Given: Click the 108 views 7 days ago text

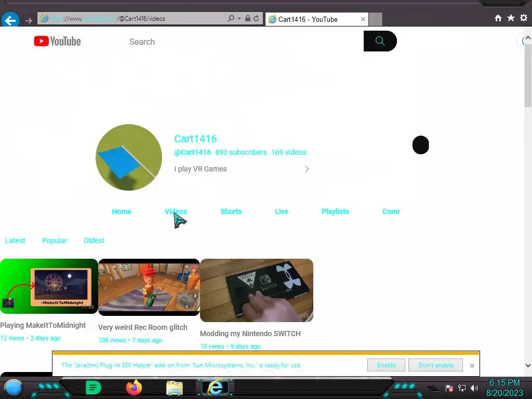Looking at the screenshot, I should [130, 340].
